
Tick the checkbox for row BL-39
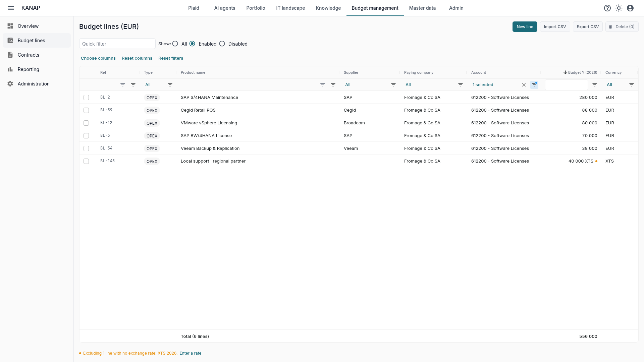click(86, 110)
